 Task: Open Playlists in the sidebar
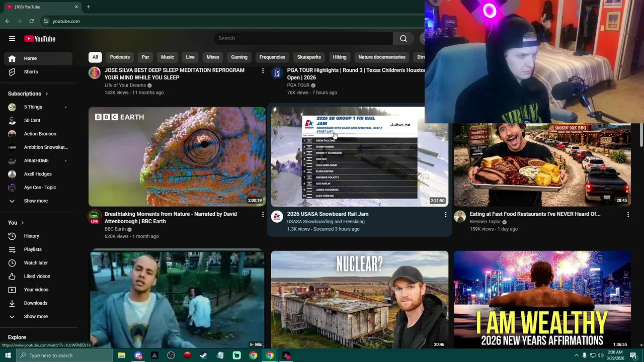tap(38, 249)
